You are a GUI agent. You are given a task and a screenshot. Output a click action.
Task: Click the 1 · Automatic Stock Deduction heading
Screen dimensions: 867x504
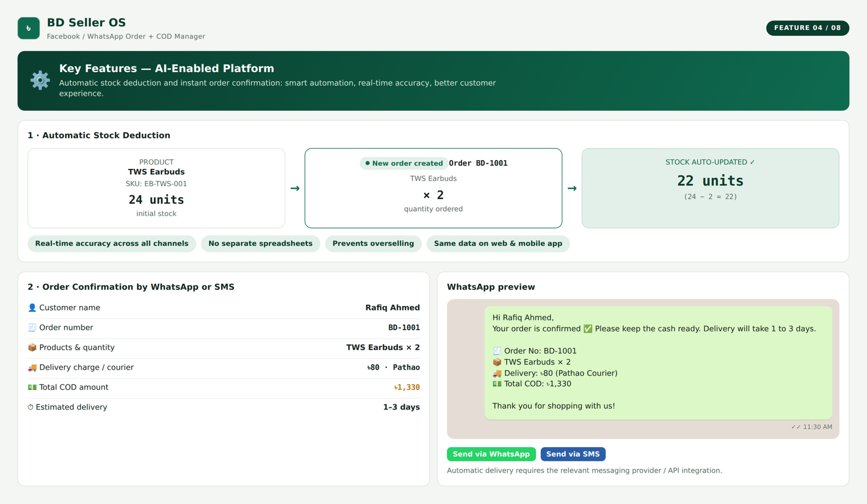(99, 135)
